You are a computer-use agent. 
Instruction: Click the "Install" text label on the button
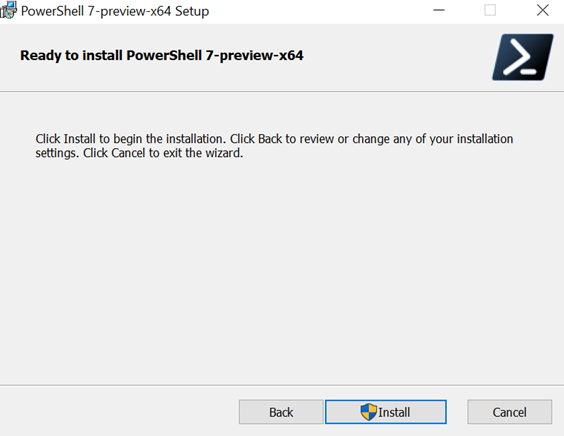pos(394,412)
